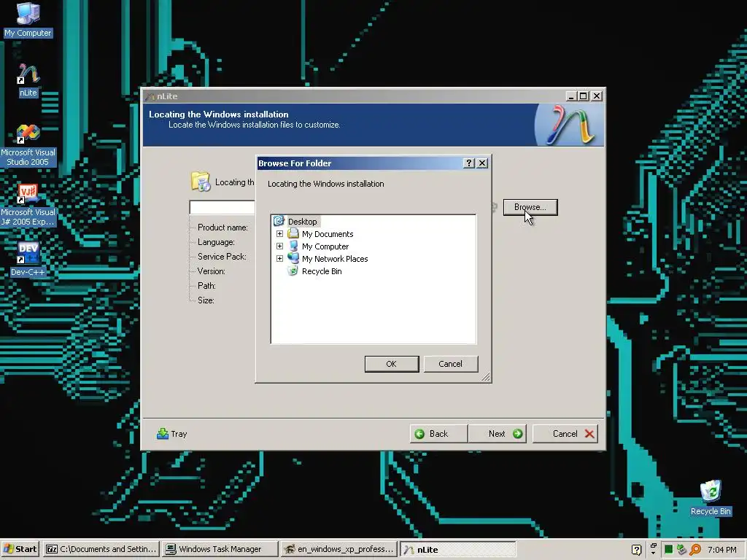Click the tray help question mark icon
The height and width of the screenshot is (560, 747).
click(636, 550)
